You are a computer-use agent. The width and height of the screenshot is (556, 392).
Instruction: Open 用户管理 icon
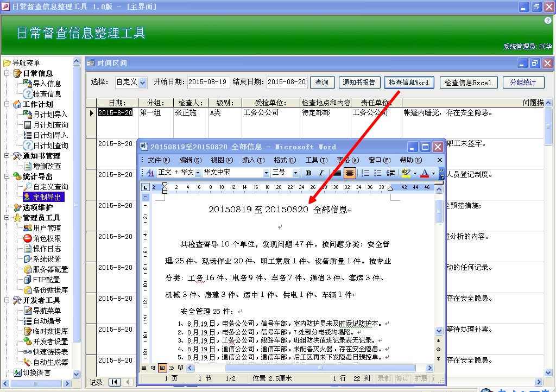[x=27, y=228]
